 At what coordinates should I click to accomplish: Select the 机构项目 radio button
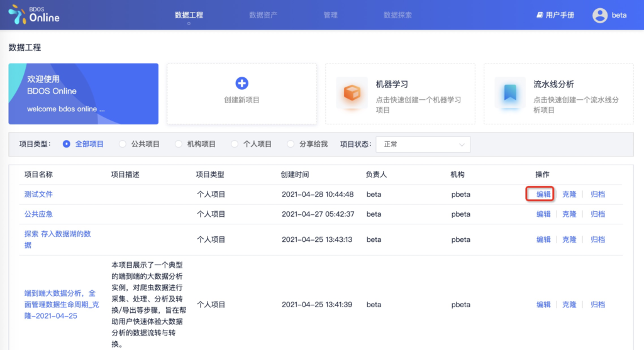point(178,144)
